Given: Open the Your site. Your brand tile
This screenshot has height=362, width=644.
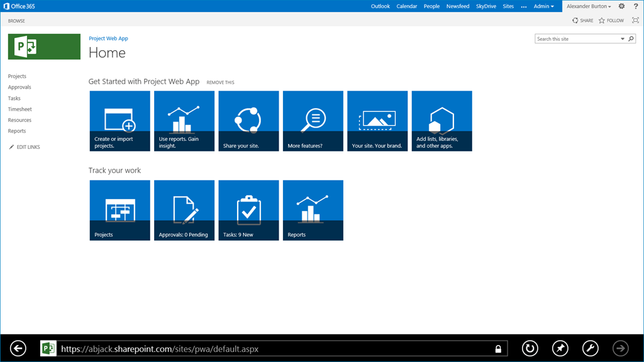Looking at the screenshot, I should click(377, 121).
